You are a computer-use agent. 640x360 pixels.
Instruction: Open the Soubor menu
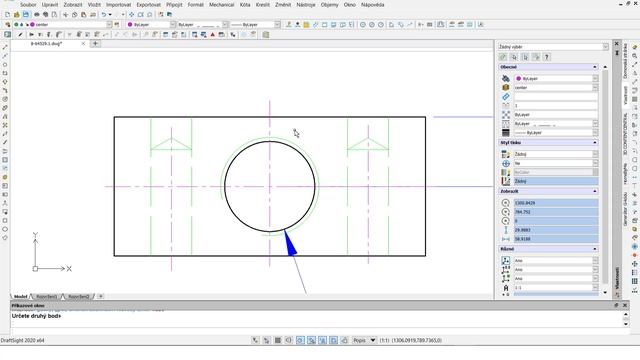click(x=28, y=5)
